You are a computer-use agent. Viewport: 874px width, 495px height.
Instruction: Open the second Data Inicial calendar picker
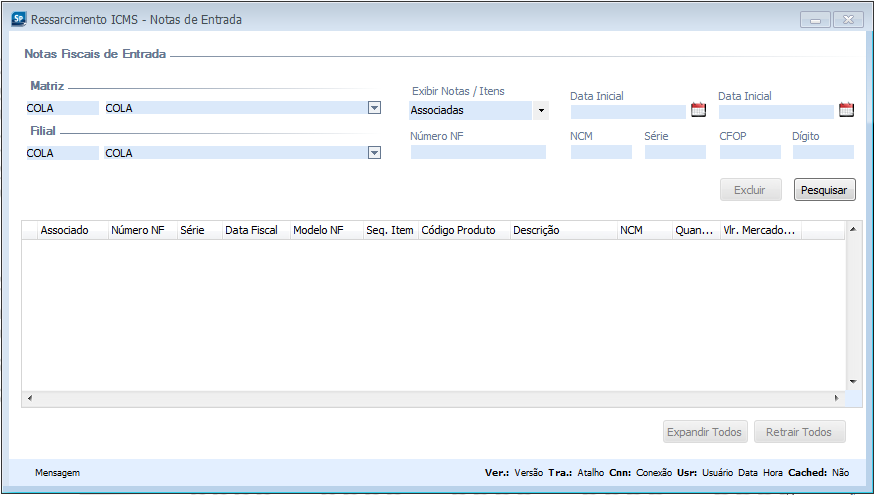click(x=846, y=111)
